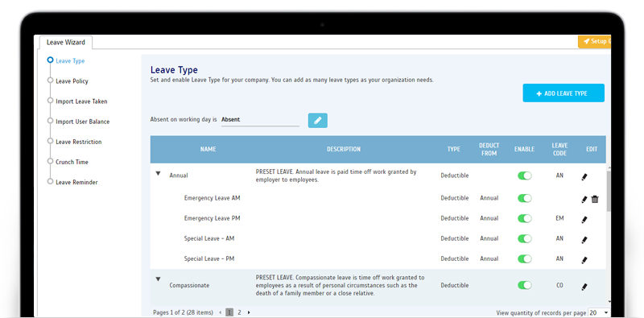The image size is (644, 318).
Task: Edit the Annual leave type with pencil icon
Action: (584, 177)
